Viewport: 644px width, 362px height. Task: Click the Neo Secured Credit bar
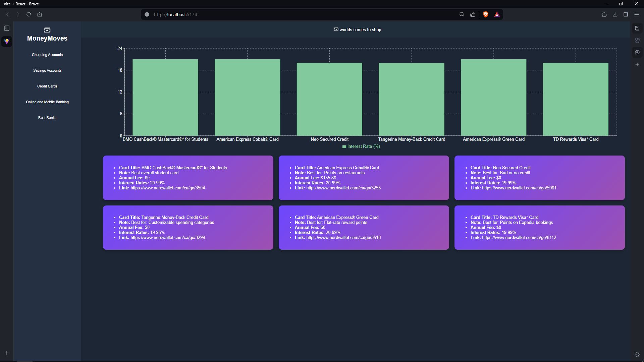tap(329, 99)
